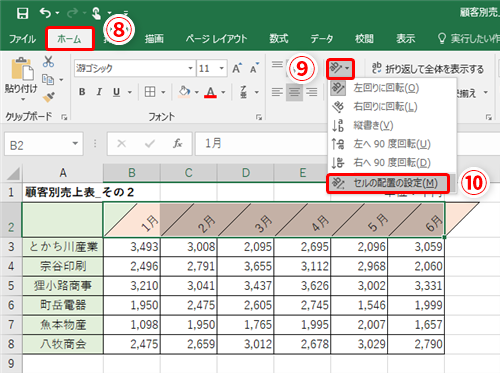
Task: Open Format Cell Alignment settings menu item
Action: pos(388,183)
